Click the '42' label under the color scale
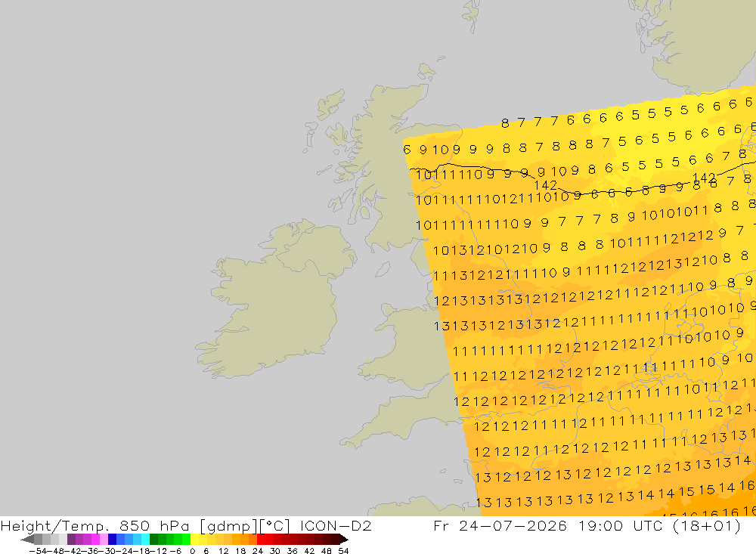Screen dimensions: 756x554 pos(309,551)
